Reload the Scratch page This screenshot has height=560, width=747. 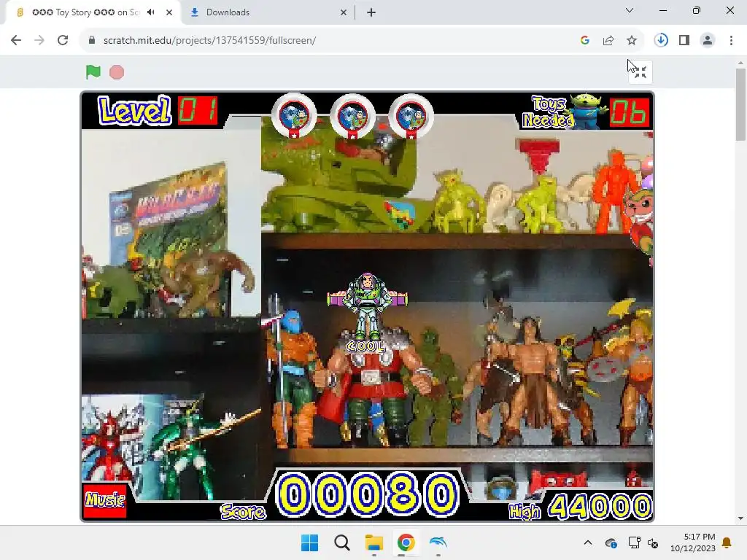[63, 40]
